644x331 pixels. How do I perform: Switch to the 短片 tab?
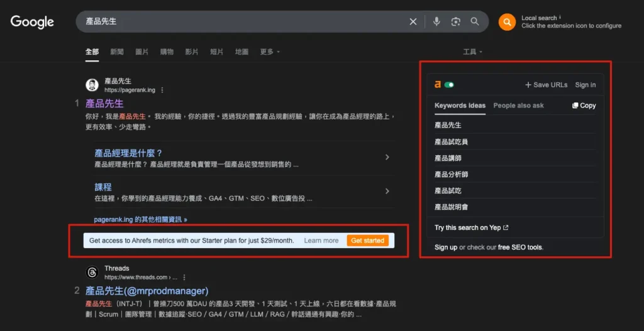click(217, 52)
